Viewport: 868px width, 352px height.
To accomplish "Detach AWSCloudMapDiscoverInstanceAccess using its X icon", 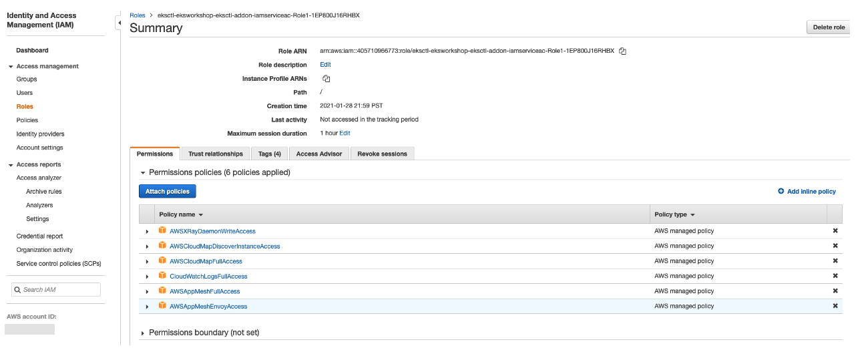I will point(835,246).
